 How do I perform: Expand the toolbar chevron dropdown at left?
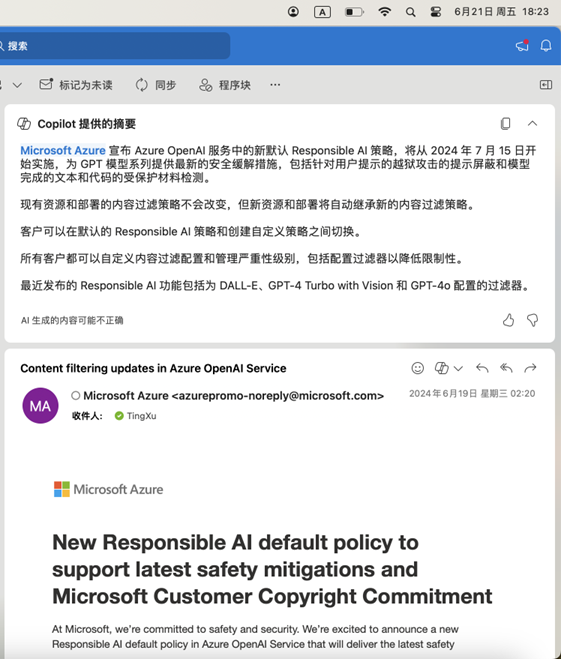tap(17, 85)
